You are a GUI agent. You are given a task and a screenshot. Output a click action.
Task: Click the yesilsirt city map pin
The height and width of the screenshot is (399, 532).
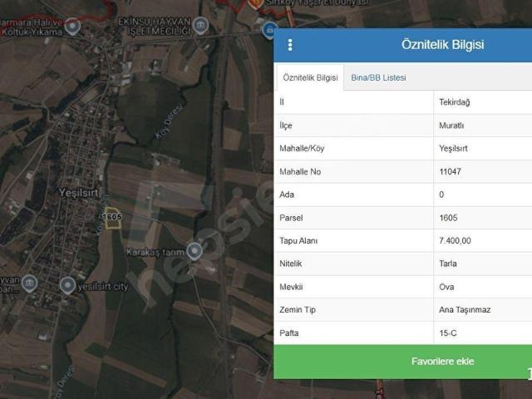click(x=67, y=285)
